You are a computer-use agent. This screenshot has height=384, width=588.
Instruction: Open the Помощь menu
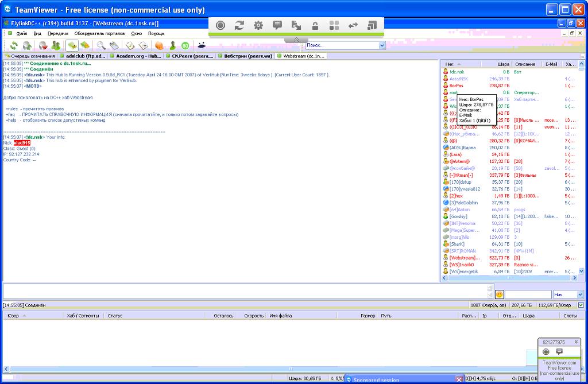point(156,33)
